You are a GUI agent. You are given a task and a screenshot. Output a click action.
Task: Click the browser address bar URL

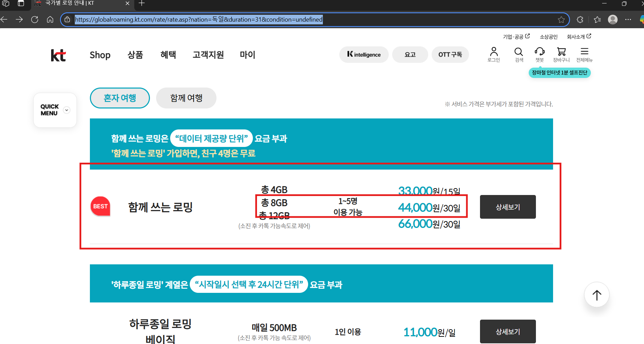tap(199, 20)
